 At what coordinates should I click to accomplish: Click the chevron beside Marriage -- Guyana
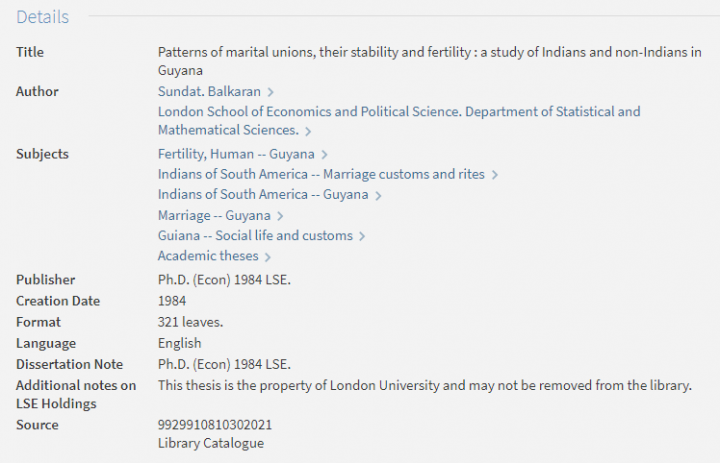[281, 216]
